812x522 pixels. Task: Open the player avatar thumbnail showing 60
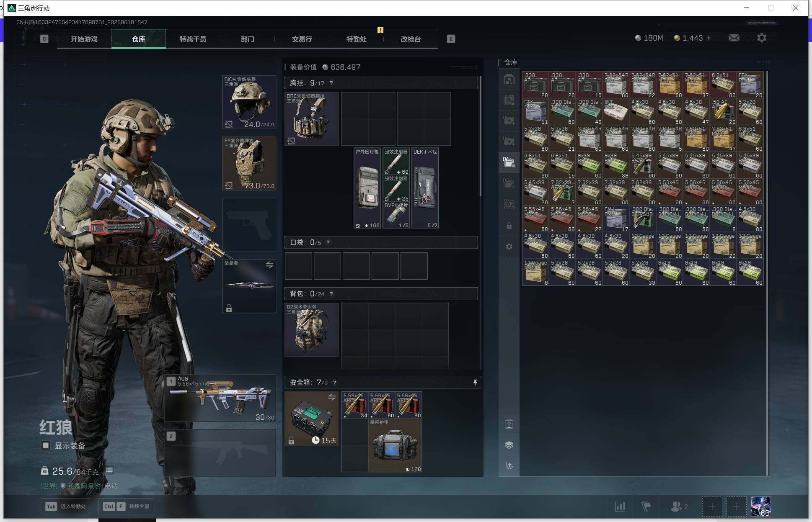pos(760,507)
